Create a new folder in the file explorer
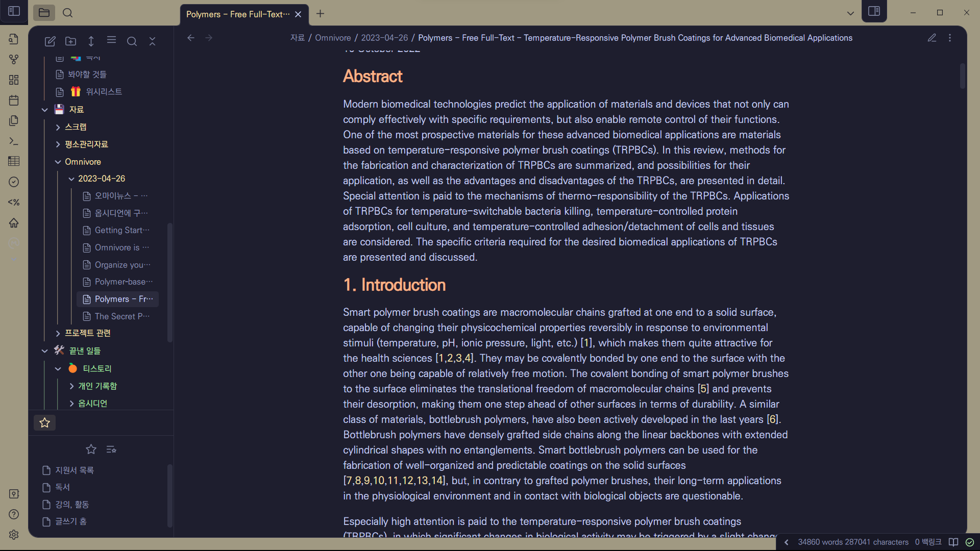980x551 pixels. 70,41
